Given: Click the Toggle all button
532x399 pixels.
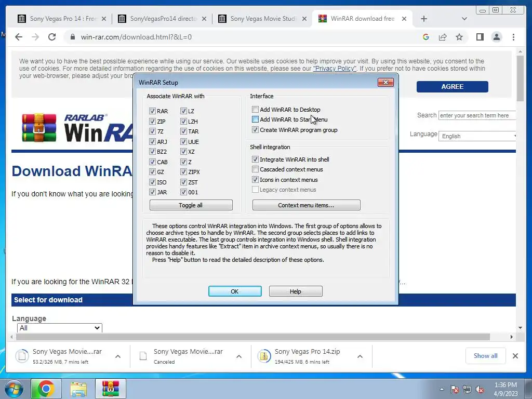Looking at the screenshot, I should tap(191, 205).
